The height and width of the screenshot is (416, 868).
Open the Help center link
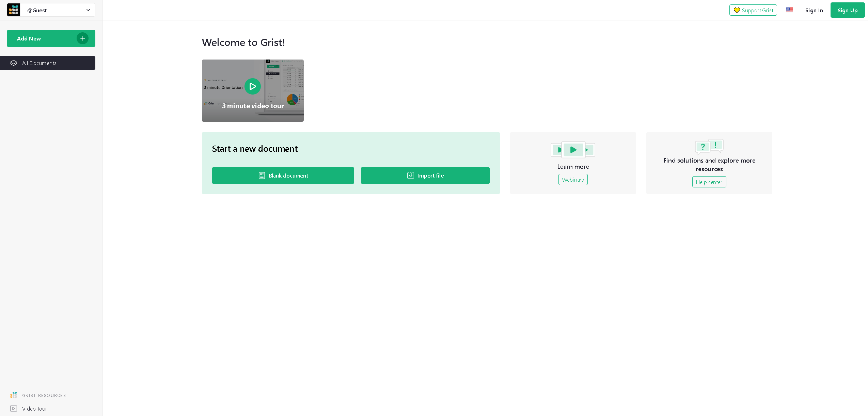(x=709, y=182)
